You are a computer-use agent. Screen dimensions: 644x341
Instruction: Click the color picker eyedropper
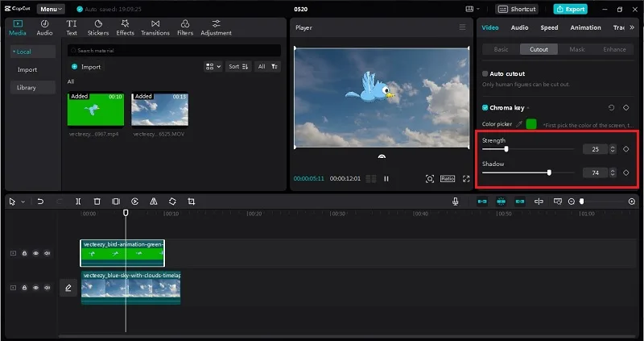[x=519, y=124]
